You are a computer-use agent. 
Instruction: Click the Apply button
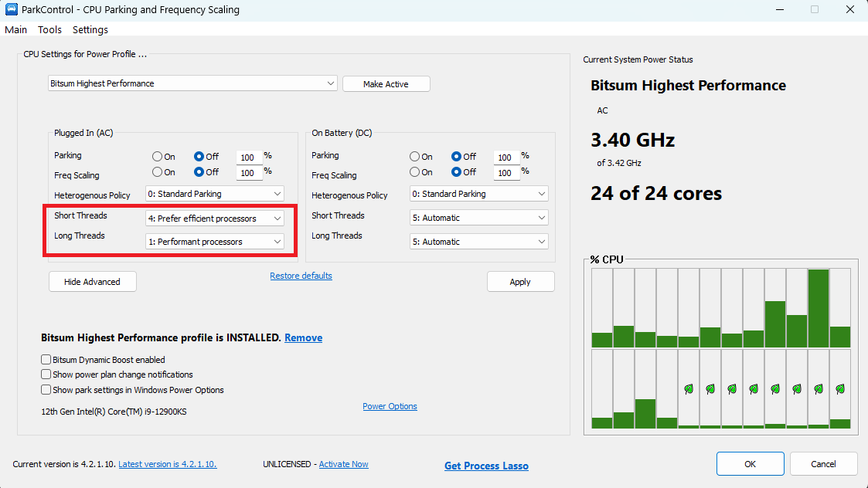coord(520,282)
